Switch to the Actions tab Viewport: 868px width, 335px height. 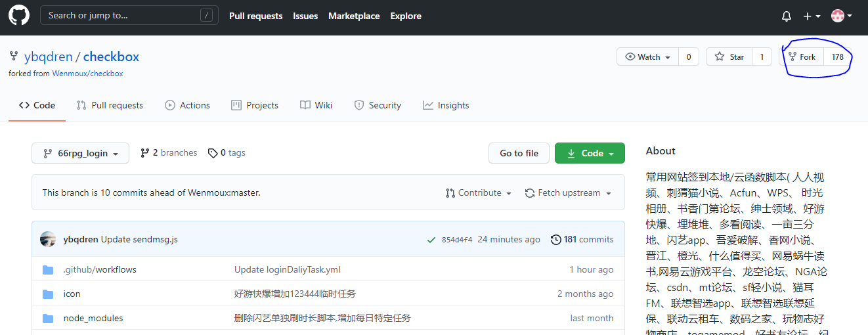tap(187, 105)
